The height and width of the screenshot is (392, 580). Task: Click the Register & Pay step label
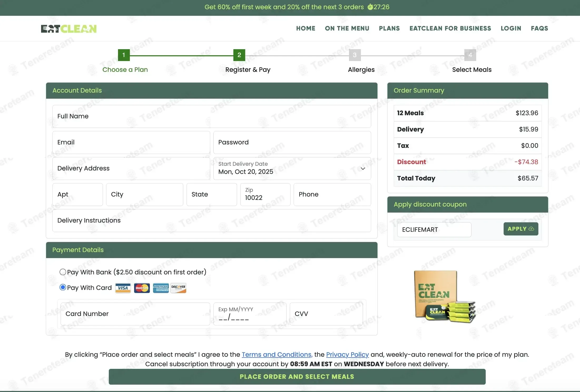pos(248,70)
